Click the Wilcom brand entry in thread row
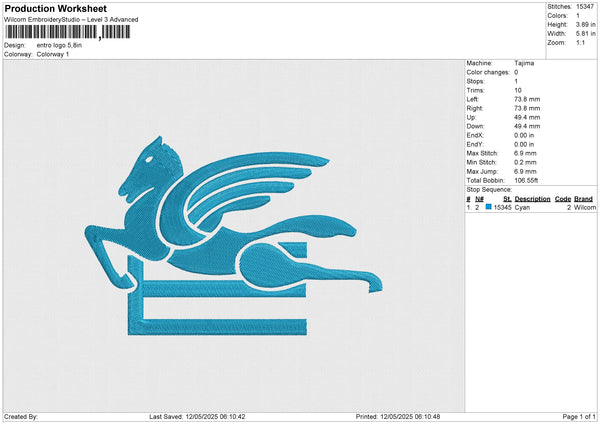Image resolution: width=600 pixels, height=424 pixels. [x=585, y=207]
